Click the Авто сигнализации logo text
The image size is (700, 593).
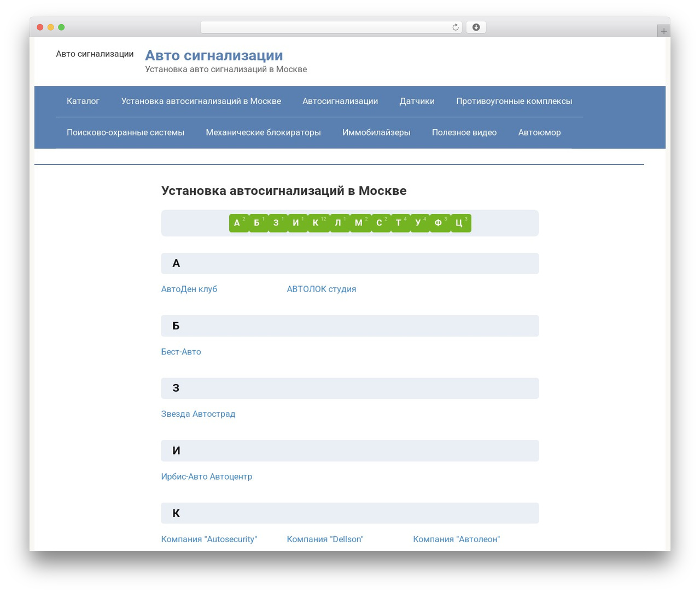pos(95,54)
